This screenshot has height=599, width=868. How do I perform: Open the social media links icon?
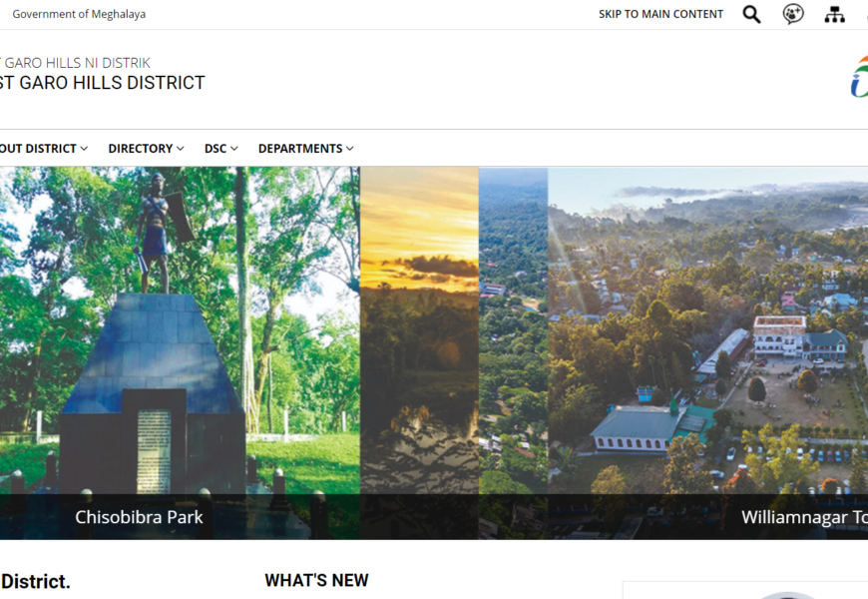(793, 14)
